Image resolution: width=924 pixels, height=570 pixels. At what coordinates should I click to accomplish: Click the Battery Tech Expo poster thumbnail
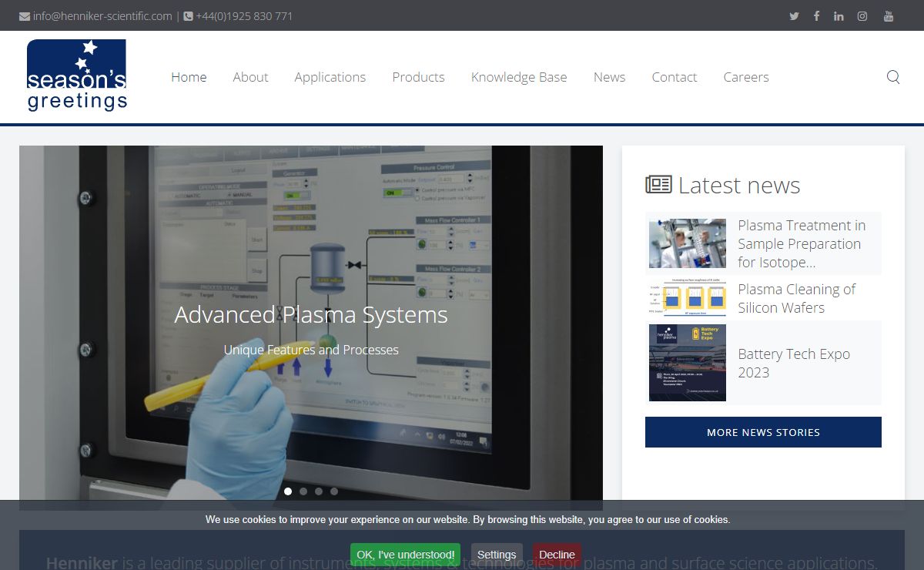[x=688, y=363]
